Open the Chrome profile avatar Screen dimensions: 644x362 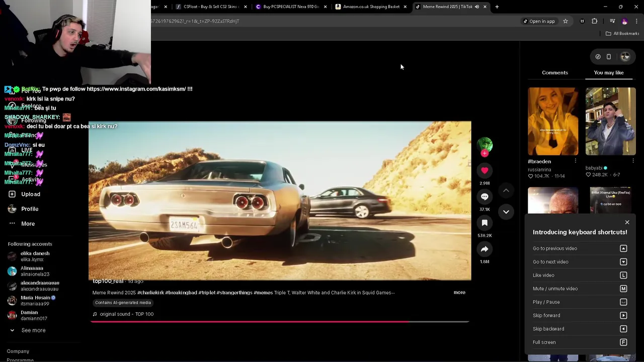625,21
